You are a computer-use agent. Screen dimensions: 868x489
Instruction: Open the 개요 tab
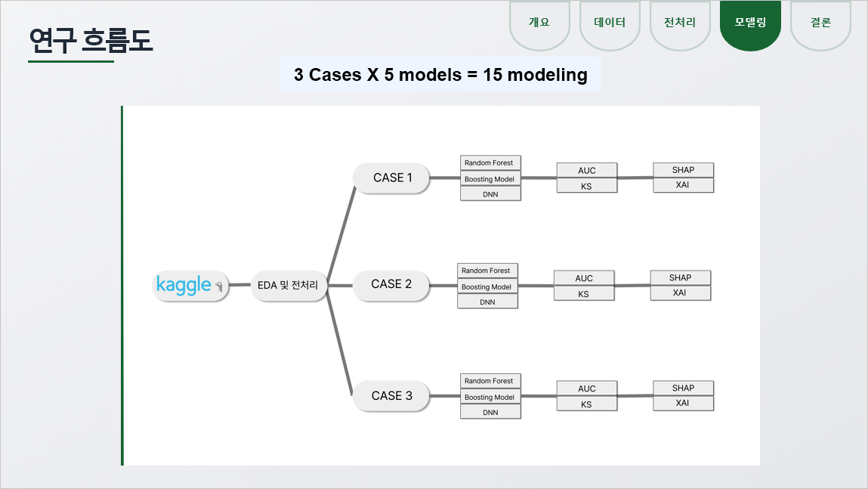pos(539,23)
